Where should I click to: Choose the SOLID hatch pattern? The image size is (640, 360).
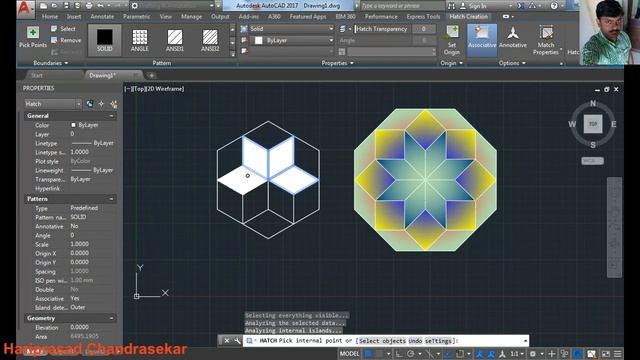tap(104, 40)
